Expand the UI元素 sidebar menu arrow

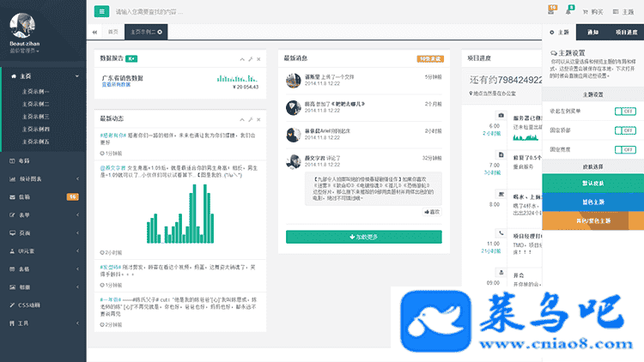(77, 251)
